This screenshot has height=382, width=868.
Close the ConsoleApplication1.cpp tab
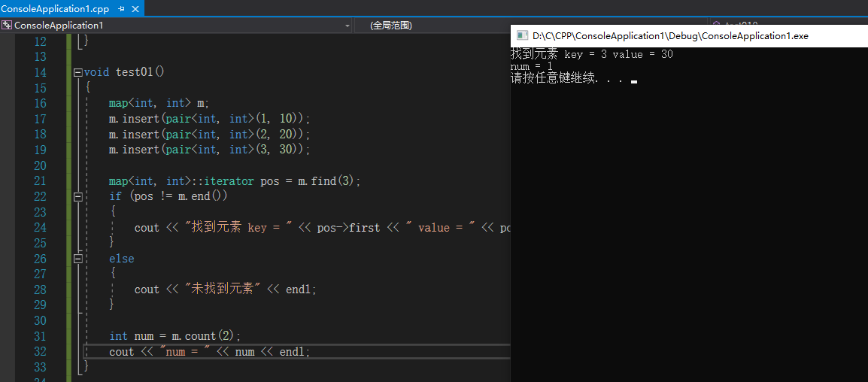pos(135,10)
